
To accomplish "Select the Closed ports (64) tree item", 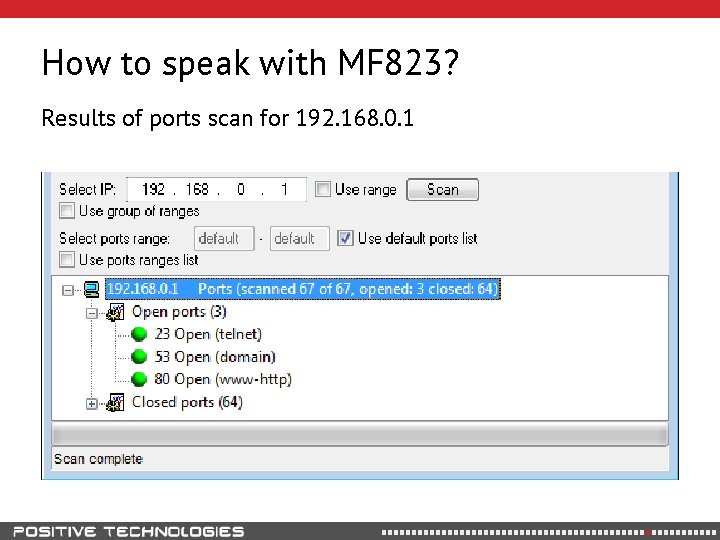I will [x=187, y=402].
